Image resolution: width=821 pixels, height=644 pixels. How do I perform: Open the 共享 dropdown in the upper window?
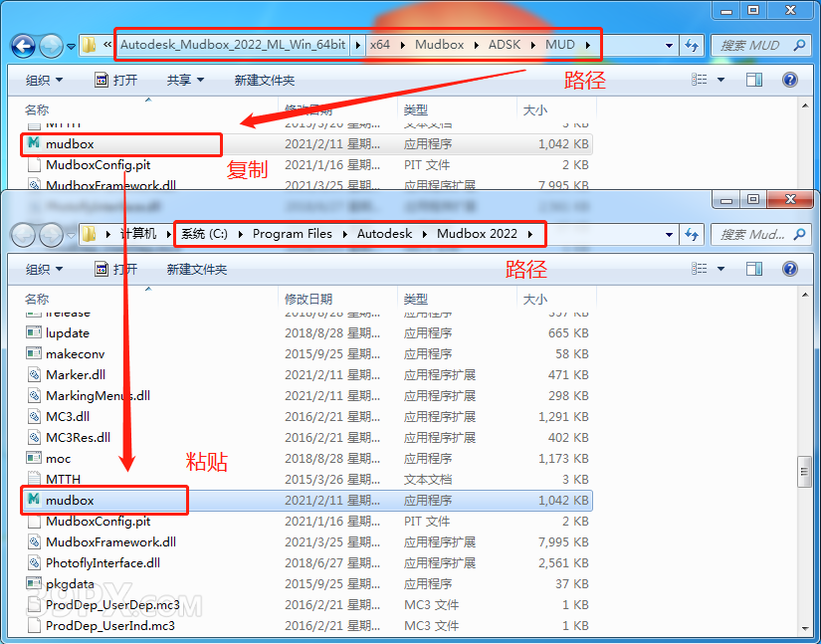[185, 80]
